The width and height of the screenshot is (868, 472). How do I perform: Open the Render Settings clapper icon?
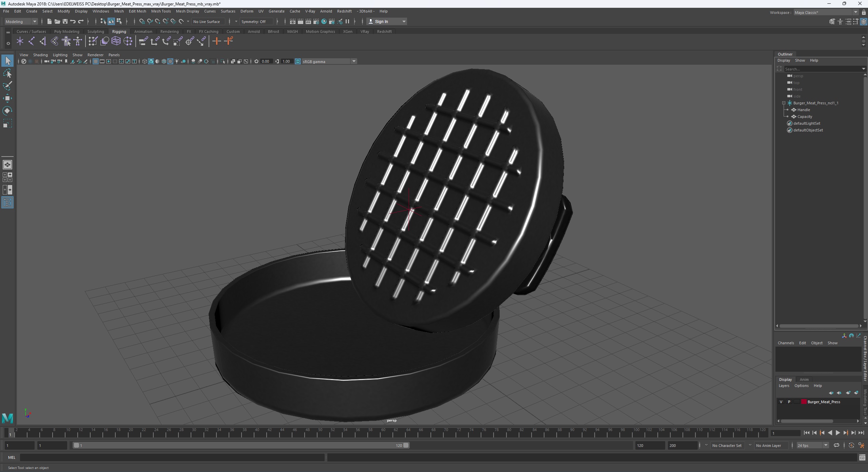click(316, 21)
